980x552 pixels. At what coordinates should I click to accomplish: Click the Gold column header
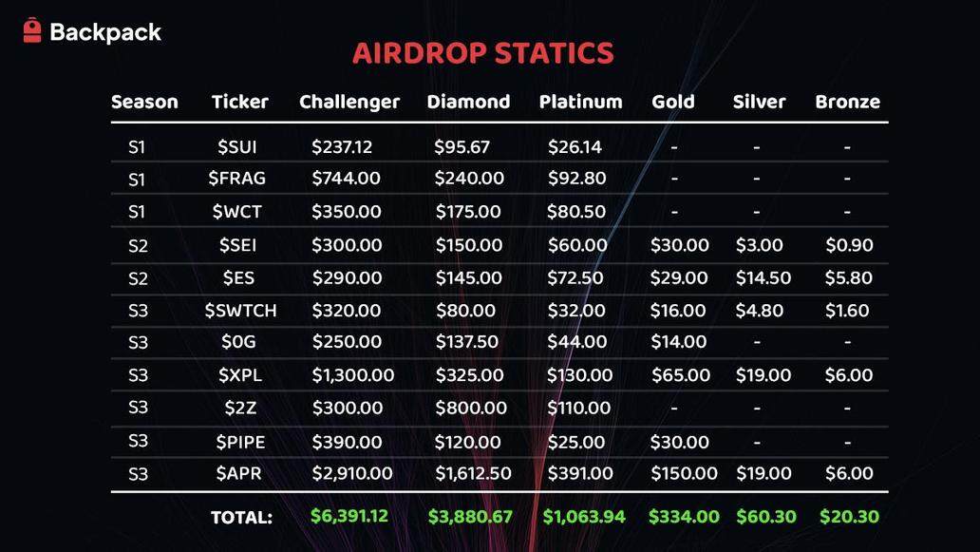coord(673,102)
